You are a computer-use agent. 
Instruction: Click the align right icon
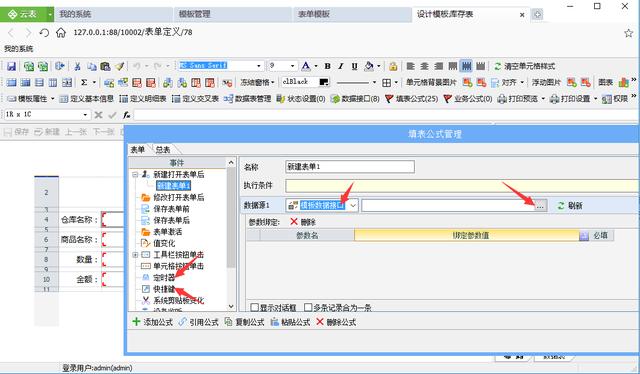(438, 66)
